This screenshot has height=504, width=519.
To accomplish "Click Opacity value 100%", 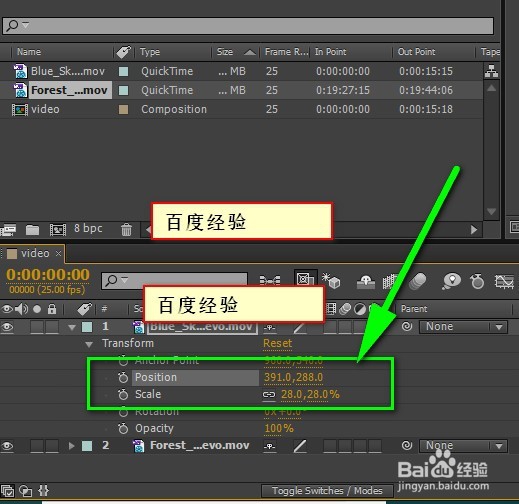I will click(x=279, y=428).
